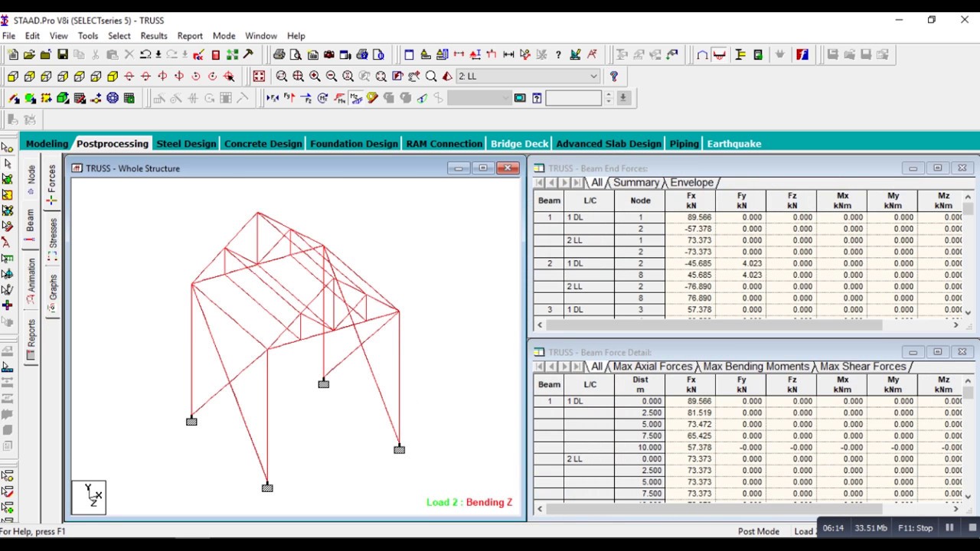Click the Beam Force Detail horizontal scrollbar thumb
This screenshot has height=551, width=980.
[x=714, y=509]
